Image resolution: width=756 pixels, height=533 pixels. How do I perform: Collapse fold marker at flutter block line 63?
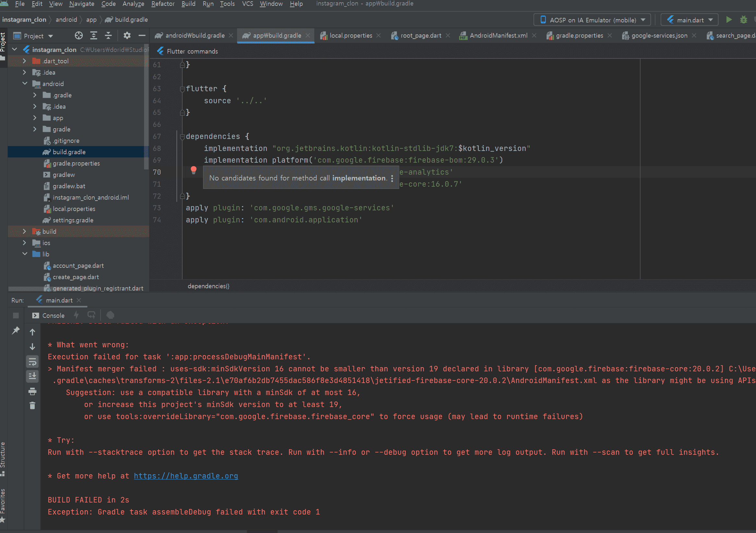coord(182,89)
